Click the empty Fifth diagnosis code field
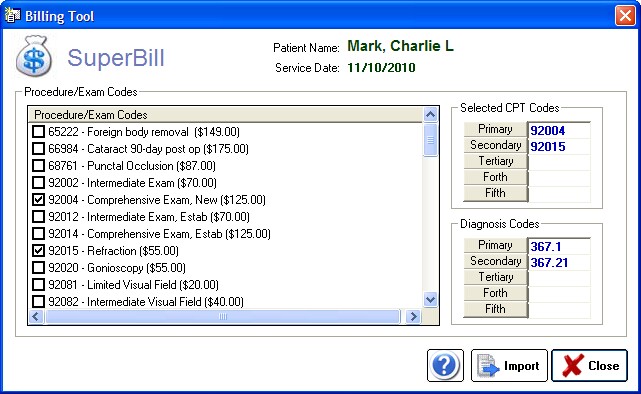Image resolution: width=641 pixels, height=394 pixels. [x=559, y=310]
